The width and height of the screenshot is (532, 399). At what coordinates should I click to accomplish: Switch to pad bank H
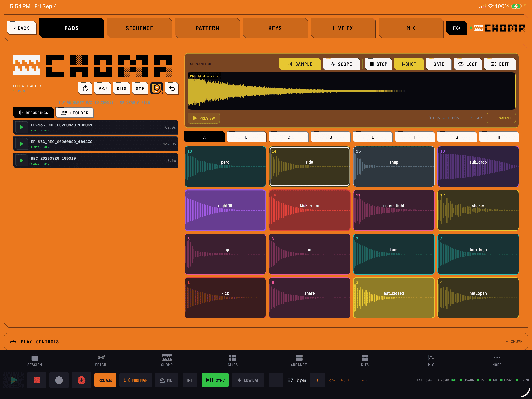pyautogui.click(x=499, y=137)
